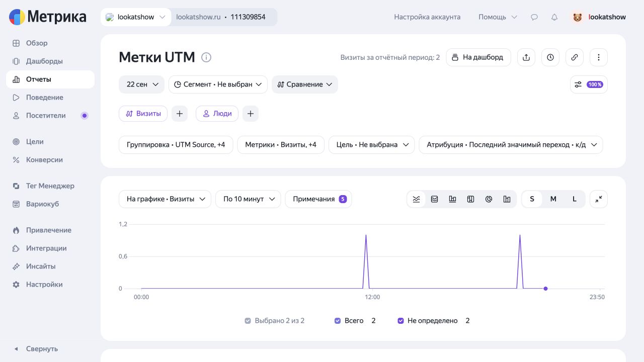
Task: Open Сегмент Не выбран dropdown
Action: (218, 84)
